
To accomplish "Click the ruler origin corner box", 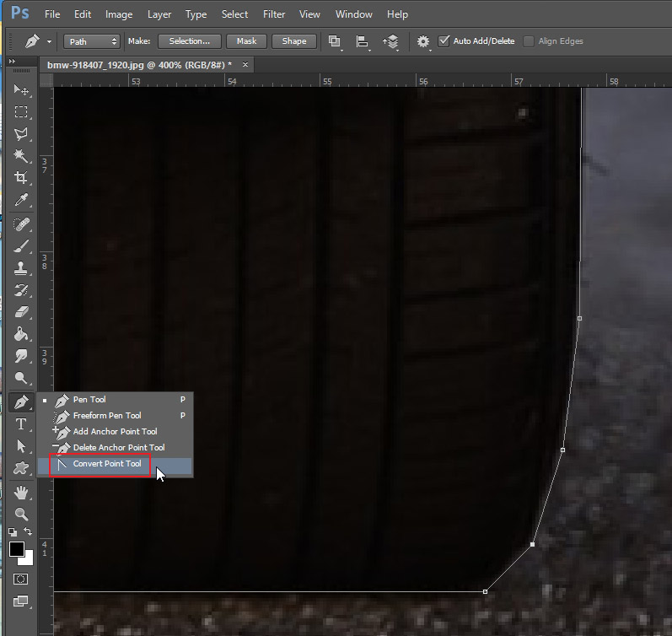I will (46, 80).
